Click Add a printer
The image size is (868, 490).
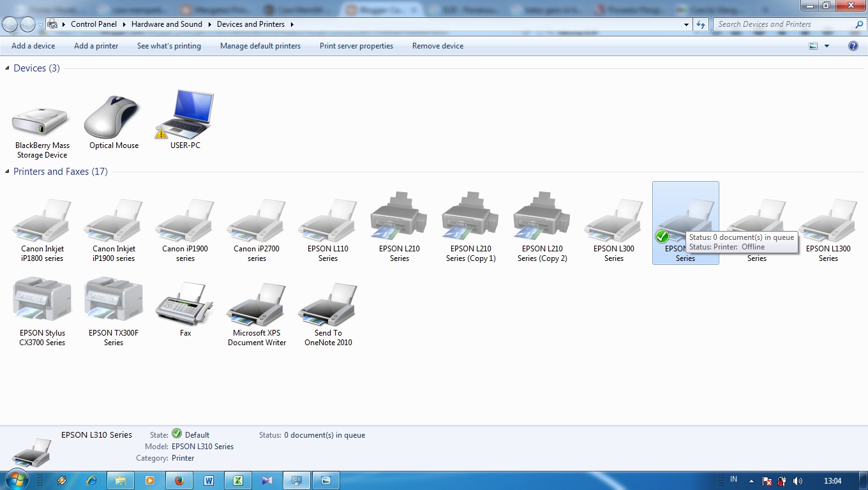coord(96,46)
